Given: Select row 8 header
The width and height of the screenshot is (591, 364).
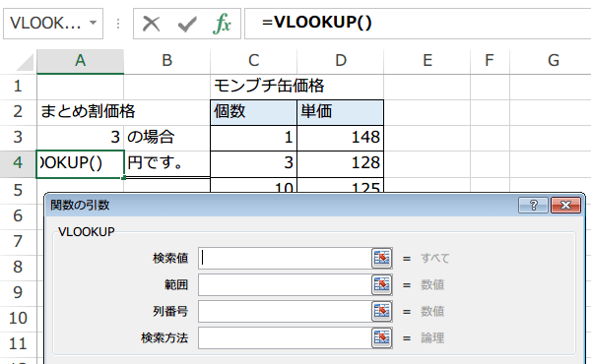Looking at the screenshot, I should (18, 268).
